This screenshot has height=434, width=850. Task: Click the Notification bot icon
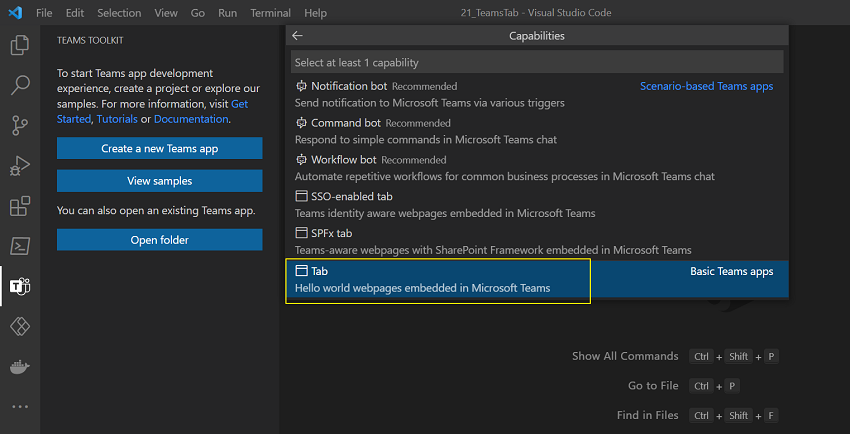(301, 86)
